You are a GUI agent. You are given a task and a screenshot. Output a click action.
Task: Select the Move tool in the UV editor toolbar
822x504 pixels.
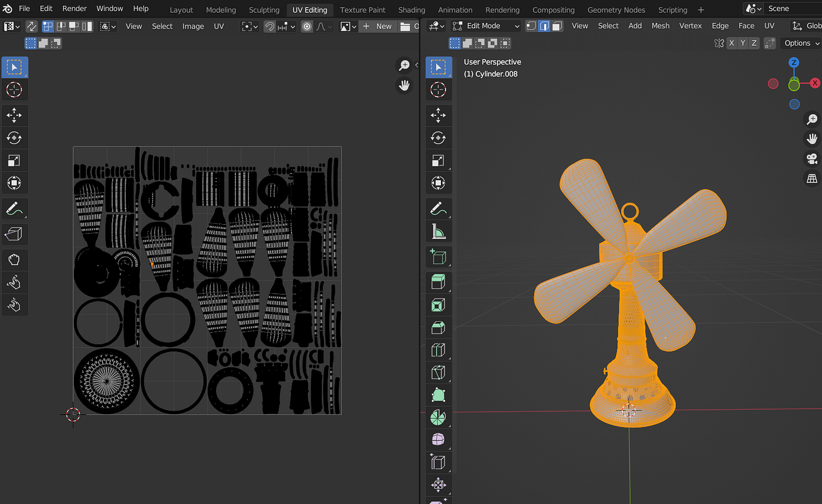[14, 115]
